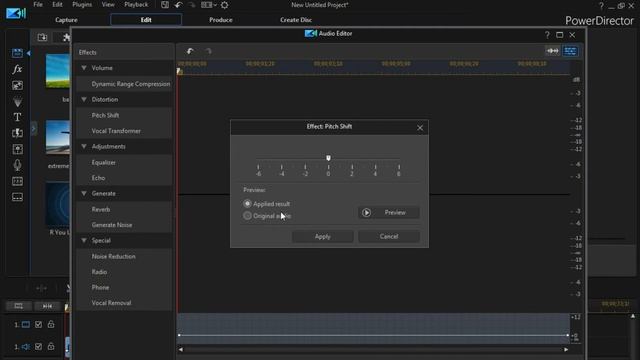Image resolution: width=640 pixels, height=360 pixels.
Task: Open the Playback menu
Action: 136,4
